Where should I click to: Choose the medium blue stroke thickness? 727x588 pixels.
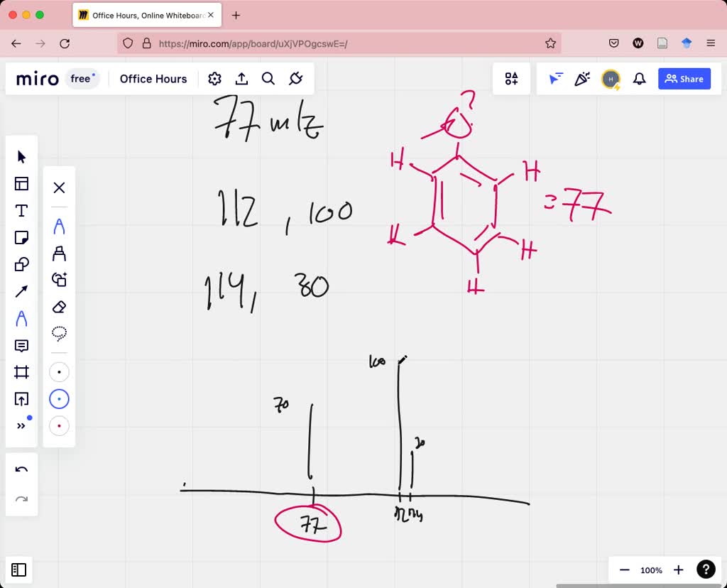tap(59, 398)
